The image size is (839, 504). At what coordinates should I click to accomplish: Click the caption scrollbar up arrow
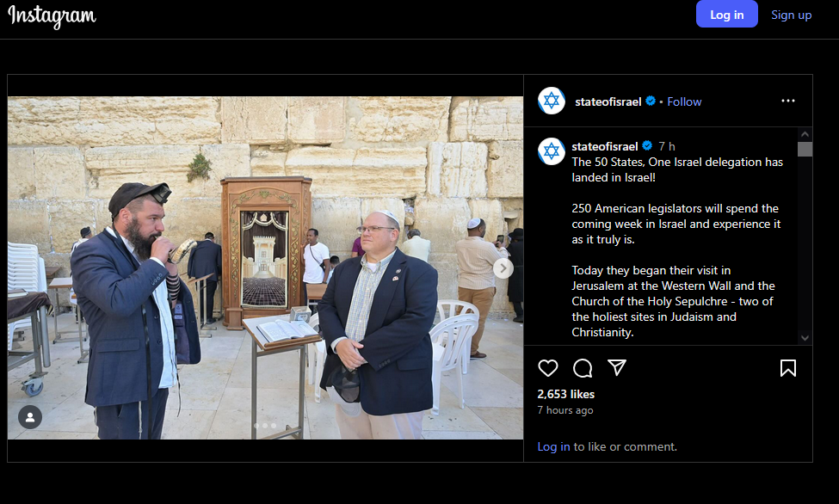805,134
